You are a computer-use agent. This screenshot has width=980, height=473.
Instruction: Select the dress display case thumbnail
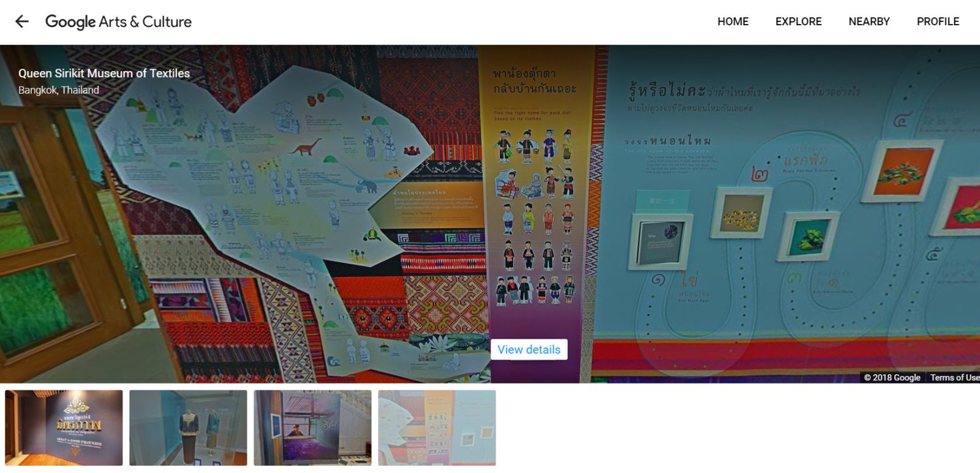coord(188,428)
